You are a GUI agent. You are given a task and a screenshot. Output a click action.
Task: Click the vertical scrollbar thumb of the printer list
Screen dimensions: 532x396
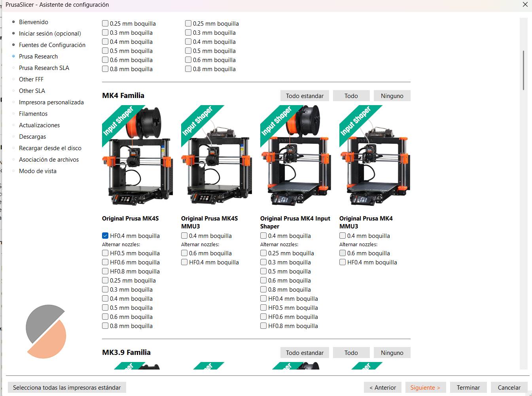coord(524,70)
